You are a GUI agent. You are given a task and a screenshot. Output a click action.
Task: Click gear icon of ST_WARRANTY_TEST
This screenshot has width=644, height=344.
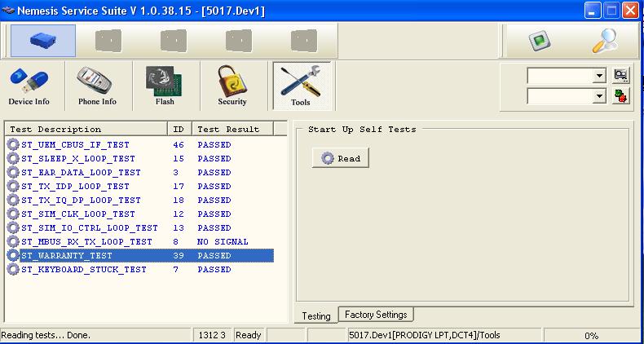pos(13,255)
